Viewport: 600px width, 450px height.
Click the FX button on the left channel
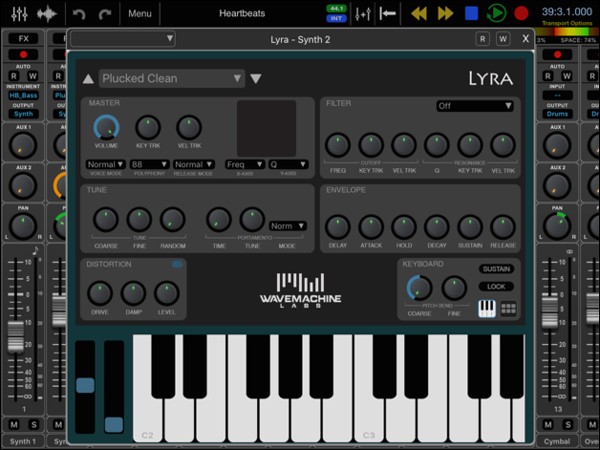(x=22, y=38)
